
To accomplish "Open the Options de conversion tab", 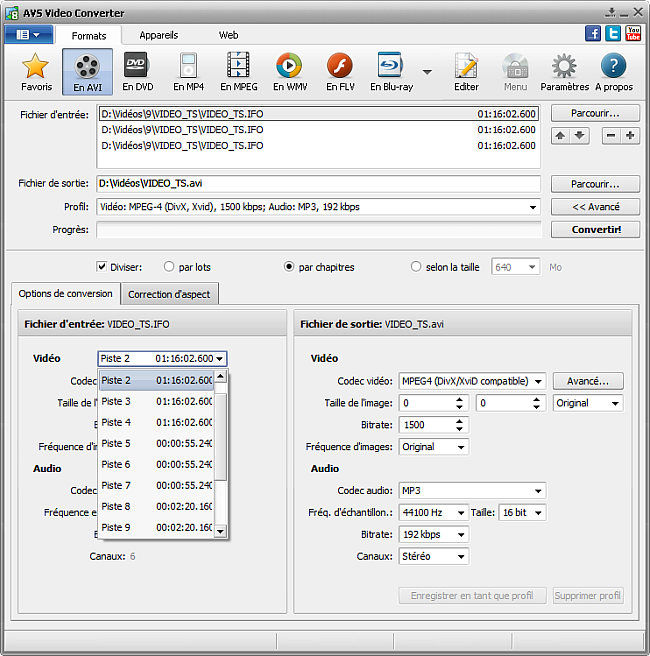I will click(66, 294).
